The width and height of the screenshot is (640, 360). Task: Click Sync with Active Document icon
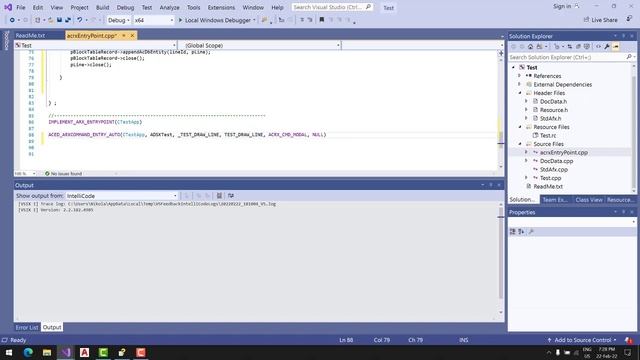(569, 47)
